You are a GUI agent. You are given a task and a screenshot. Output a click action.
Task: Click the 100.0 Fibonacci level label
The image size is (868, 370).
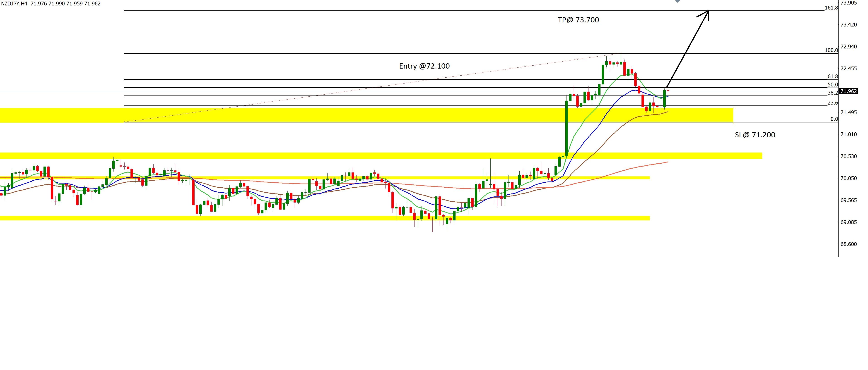pos(831,50)
